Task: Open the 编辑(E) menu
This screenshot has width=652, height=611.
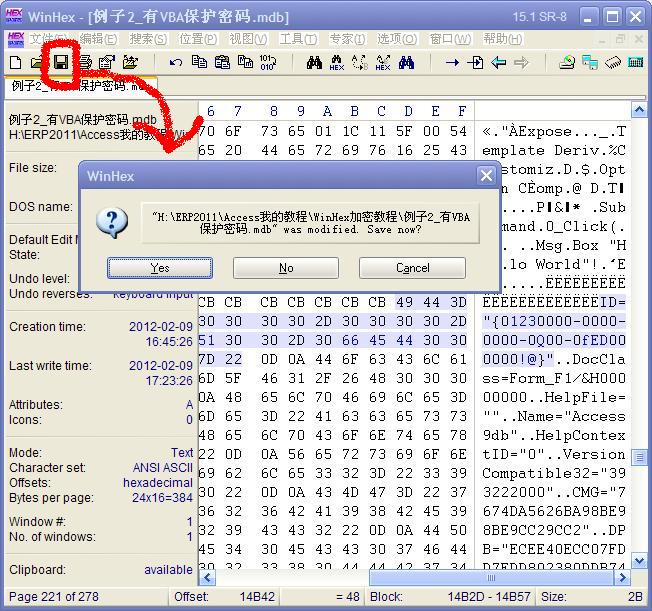Action: (98, 39)
